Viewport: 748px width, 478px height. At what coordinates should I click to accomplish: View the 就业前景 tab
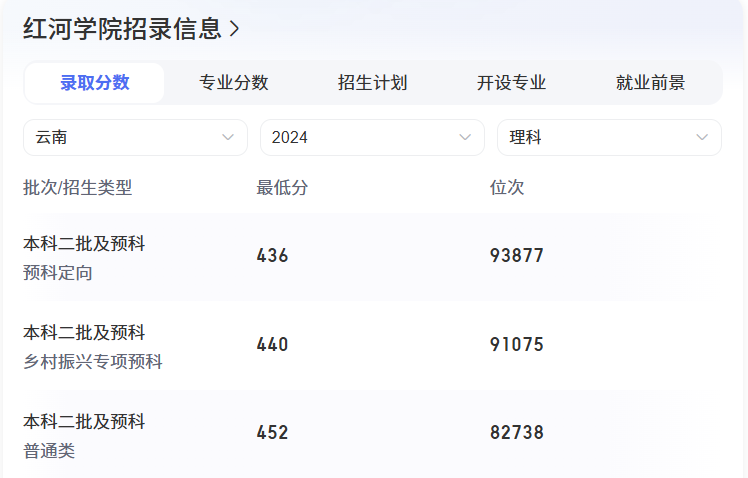pyautogui.click(x=650, y=83)
